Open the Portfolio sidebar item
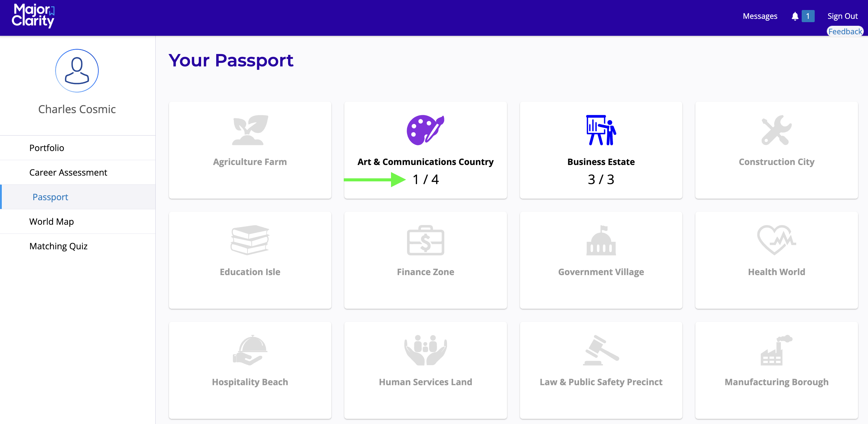The image size is (868, 424). click(x=47, y=148)
